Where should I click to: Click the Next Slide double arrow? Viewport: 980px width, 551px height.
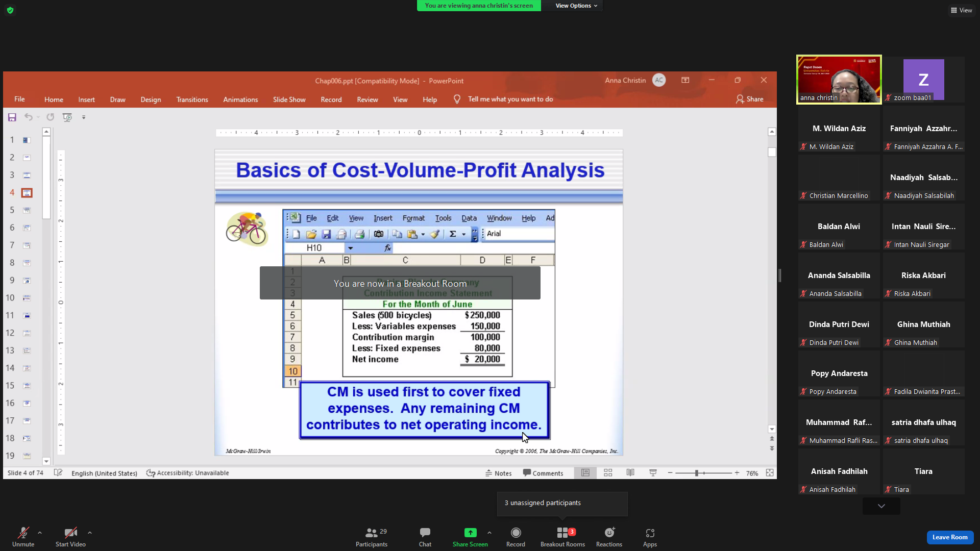[772, 448]
